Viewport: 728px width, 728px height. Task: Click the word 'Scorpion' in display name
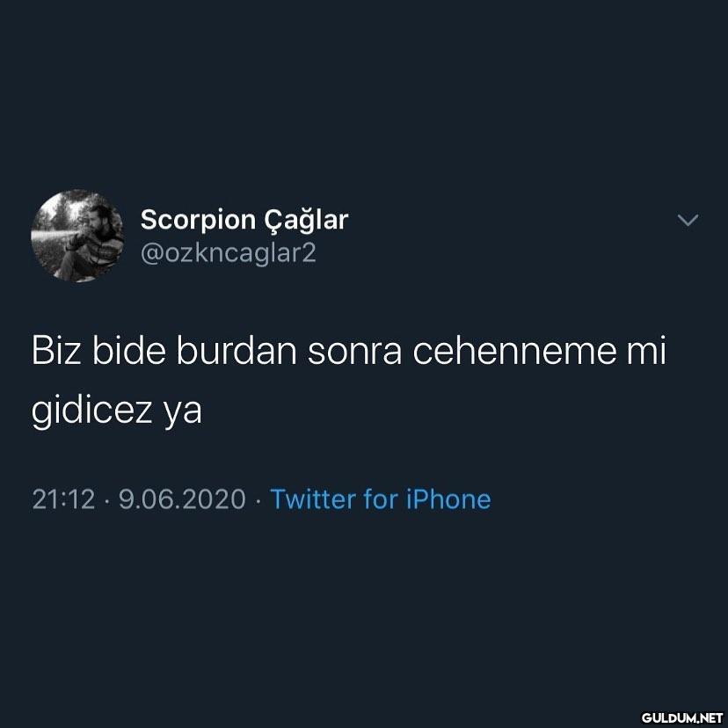click(198, 221)
